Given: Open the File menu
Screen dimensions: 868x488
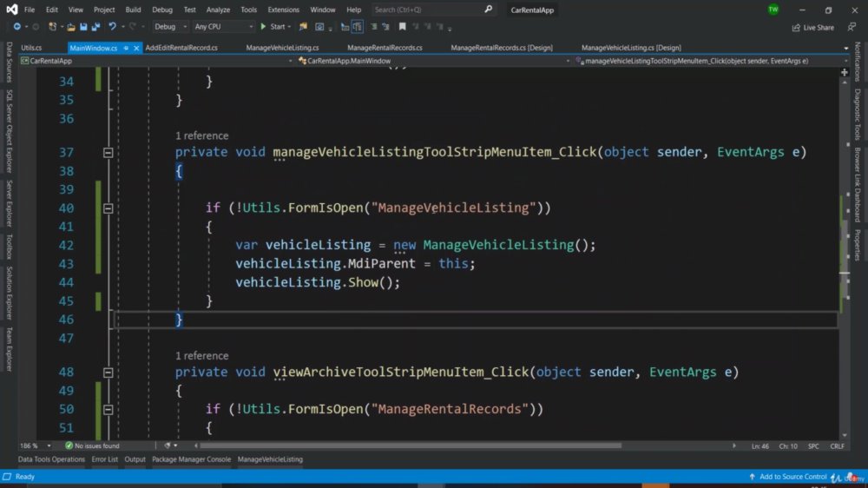Looking at the screenshot, I should [30, 10].
